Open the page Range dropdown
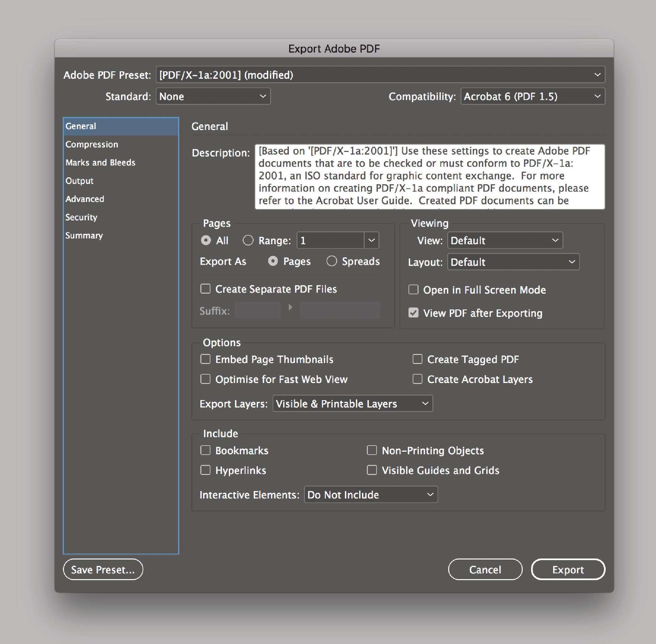This screenshot has height=644, width=656. 371,240
